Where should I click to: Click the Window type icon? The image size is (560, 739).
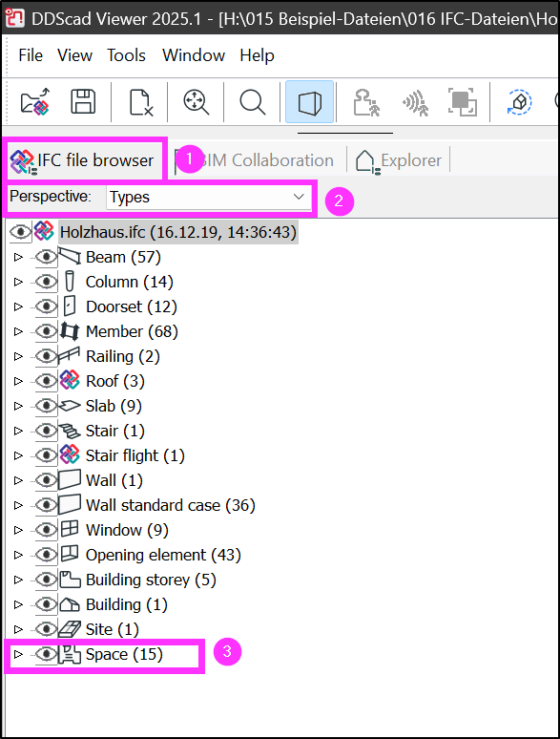[x=70, y=529]
